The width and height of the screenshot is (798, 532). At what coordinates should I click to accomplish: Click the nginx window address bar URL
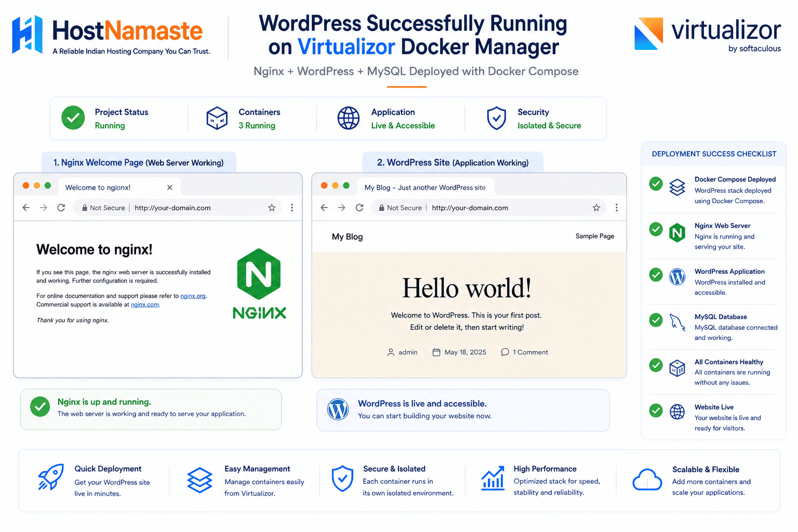pyautogui.click(x=172, y=208)
